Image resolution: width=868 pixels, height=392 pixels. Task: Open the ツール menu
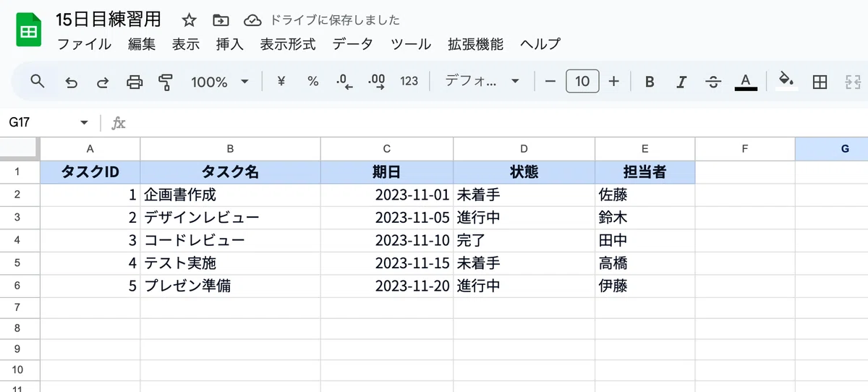click(411, 44)
